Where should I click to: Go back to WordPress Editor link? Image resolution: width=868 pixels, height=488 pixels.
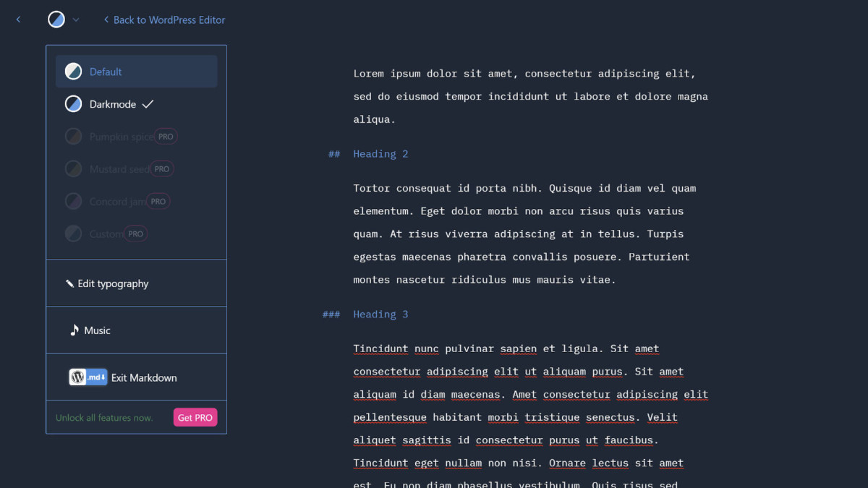[164, 20]
